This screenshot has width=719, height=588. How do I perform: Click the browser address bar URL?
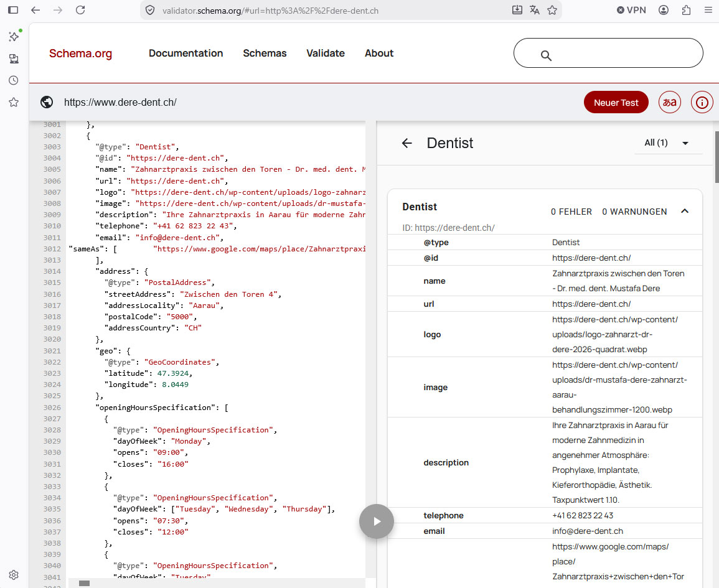coord(271,11)
